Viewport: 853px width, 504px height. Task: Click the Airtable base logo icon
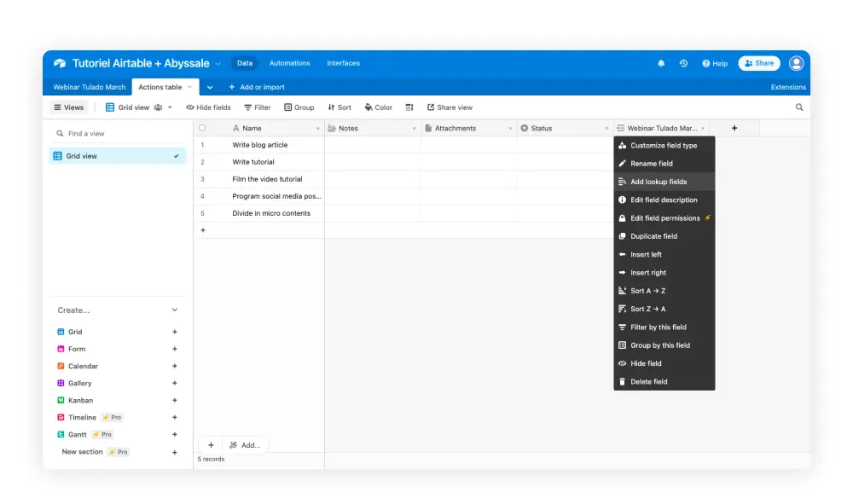(60, 64)
